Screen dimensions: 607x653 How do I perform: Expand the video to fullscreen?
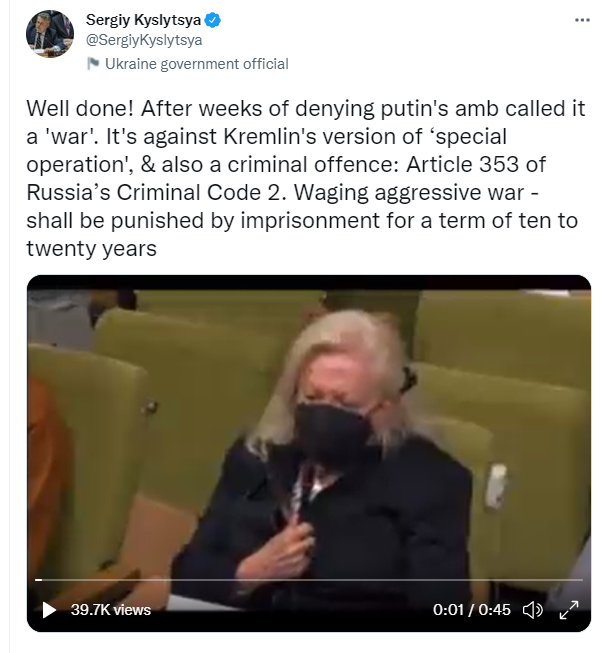pyautogui.click(x=568, y=610)
